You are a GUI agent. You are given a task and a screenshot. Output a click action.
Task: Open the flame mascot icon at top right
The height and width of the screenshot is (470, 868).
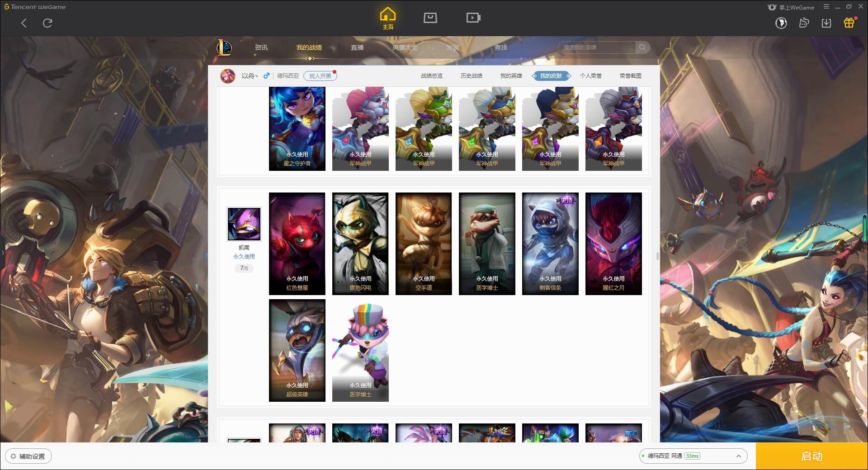point(804,23)
